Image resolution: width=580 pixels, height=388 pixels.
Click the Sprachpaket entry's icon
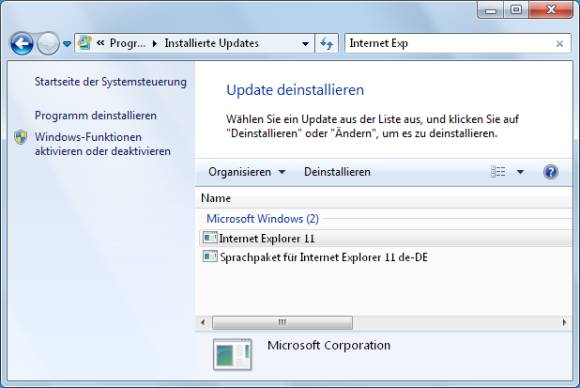tap(210, 256)
